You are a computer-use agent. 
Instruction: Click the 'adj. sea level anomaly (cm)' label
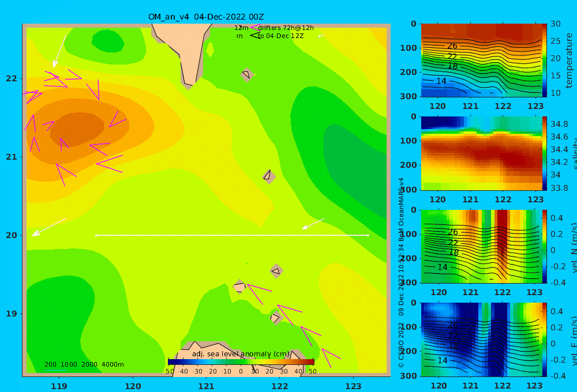[241, 354]
